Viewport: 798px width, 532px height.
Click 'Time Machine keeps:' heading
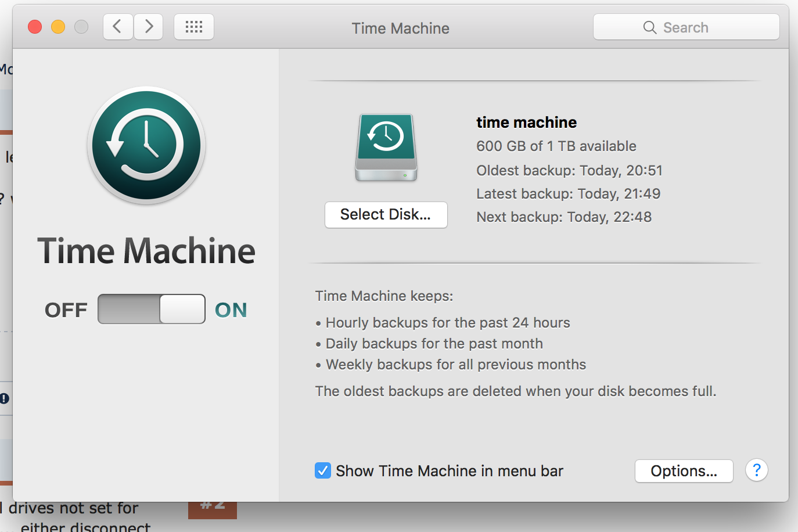click(x=384, y=296)
